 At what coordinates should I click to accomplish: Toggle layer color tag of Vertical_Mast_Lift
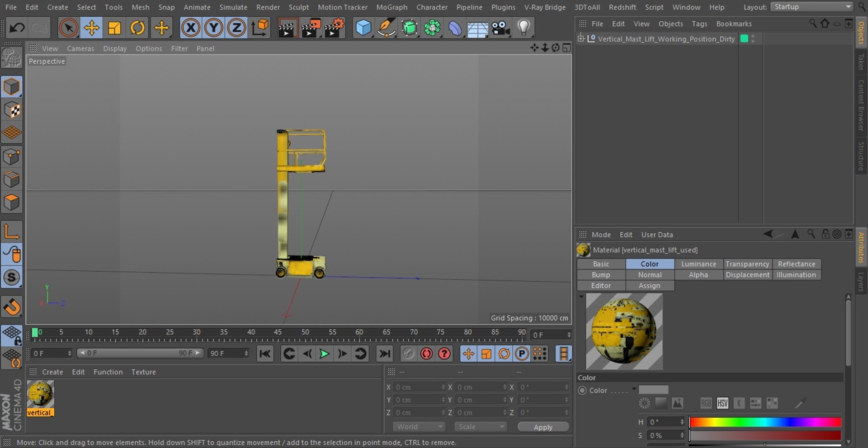coord(744,38)
